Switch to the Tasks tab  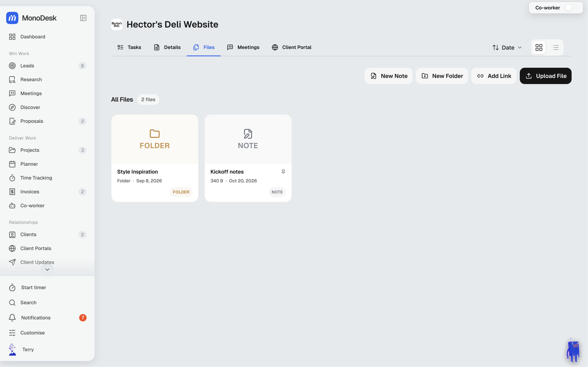[x=129, y=47]
